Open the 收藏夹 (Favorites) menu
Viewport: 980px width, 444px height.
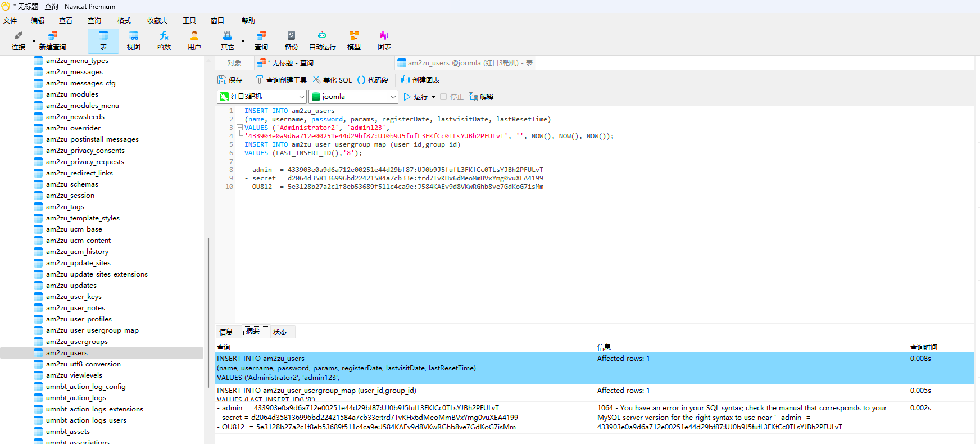tap(157, 21)
